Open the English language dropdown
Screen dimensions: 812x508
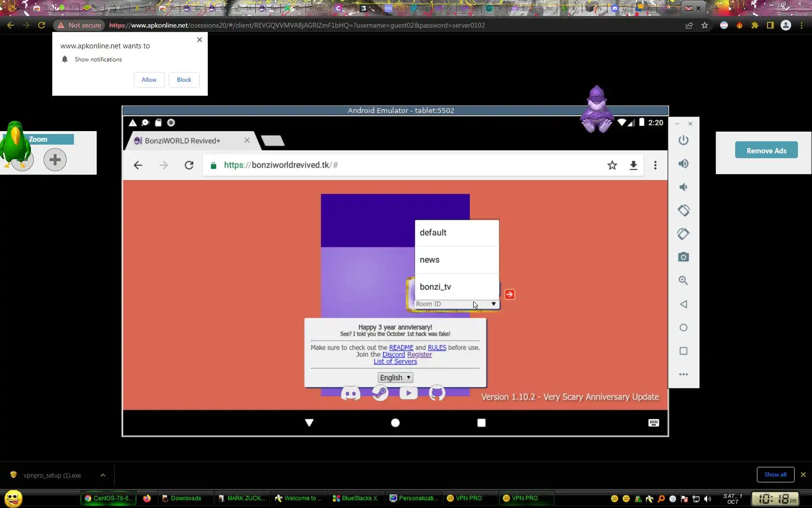(395, 377)
